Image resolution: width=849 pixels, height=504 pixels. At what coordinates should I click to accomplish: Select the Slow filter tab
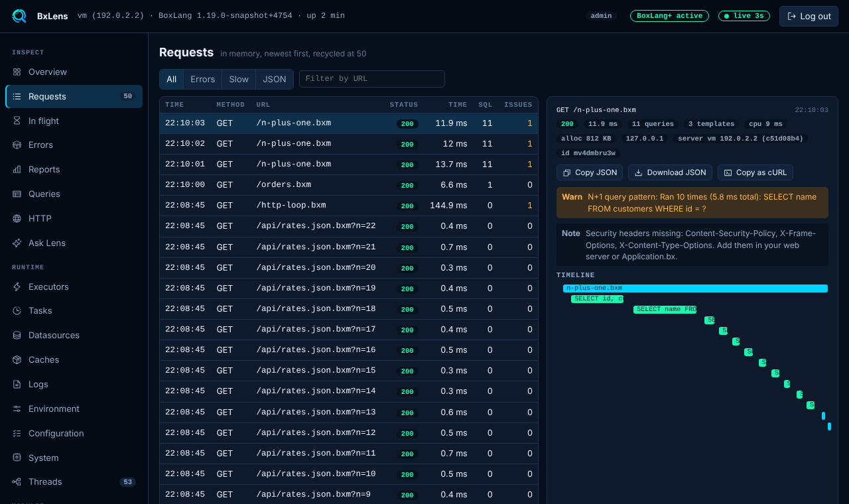(x=239, y=79)
